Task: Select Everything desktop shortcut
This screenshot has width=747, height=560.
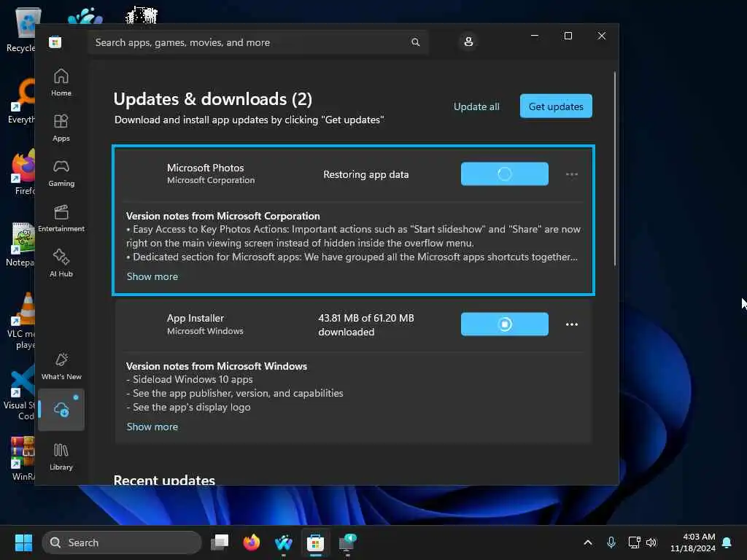Action: [21, 101]
